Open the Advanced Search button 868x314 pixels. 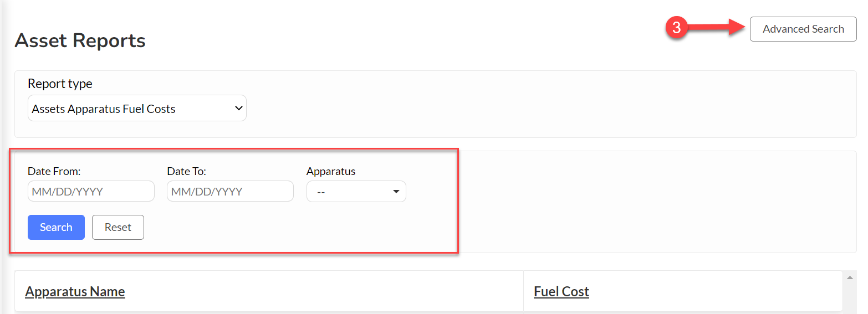803,29
